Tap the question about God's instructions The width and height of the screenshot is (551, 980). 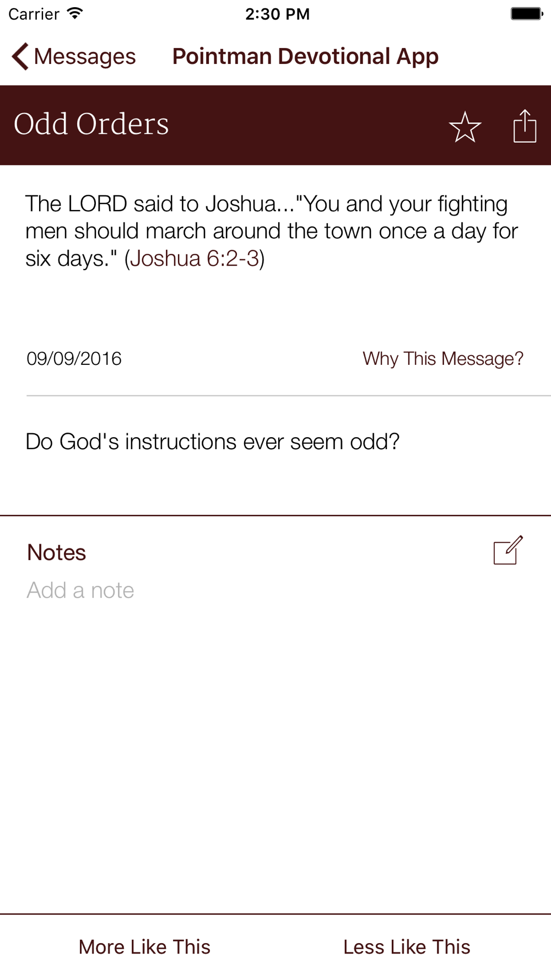(x=213, y=441)
